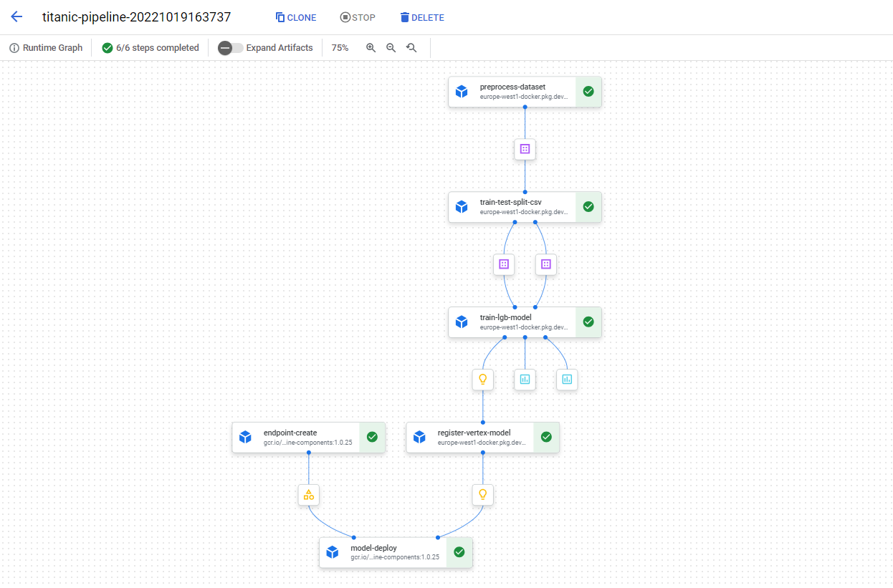
Task: Click the left dataset artifact under train-test-split-csv
Action: click(x=504, y=264)
